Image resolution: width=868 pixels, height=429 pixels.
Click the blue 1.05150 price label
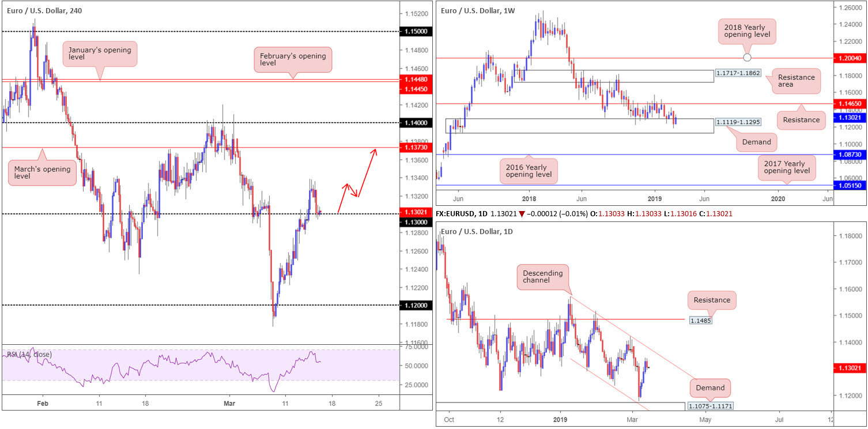(x=850, y=186)
